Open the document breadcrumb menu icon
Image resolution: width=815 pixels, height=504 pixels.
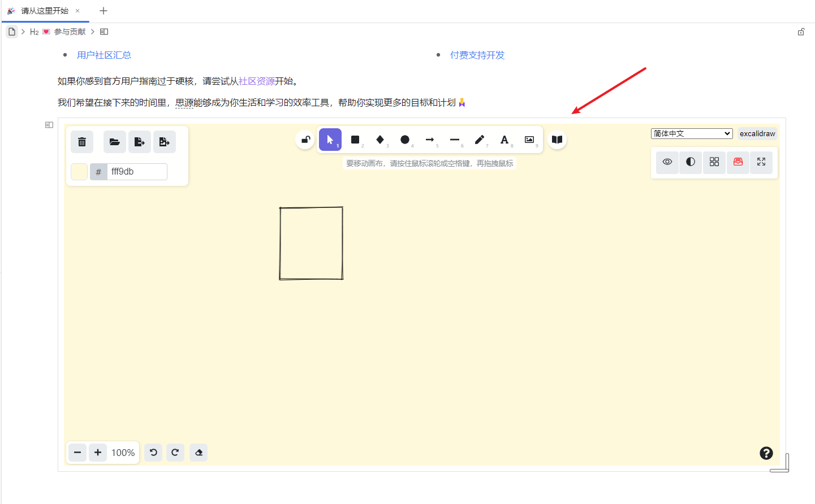coord(11,31)
